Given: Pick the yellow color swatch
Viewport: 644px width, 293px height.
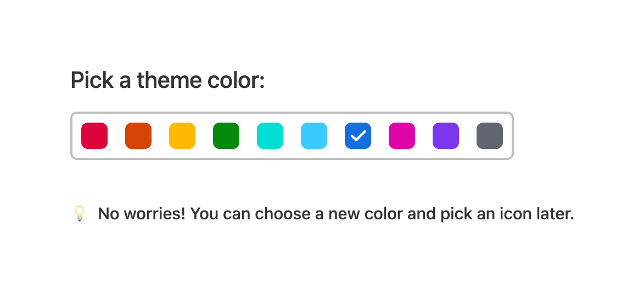Looking at the screenshot, I should [x=182, y=136].
